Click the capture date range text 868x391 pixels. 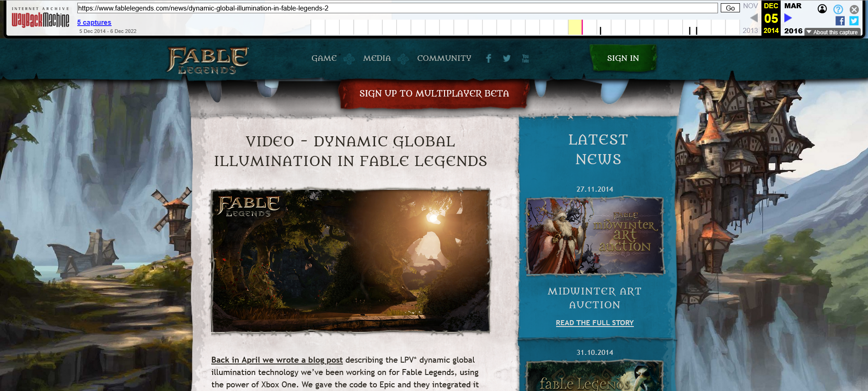(x=108, y=31)
